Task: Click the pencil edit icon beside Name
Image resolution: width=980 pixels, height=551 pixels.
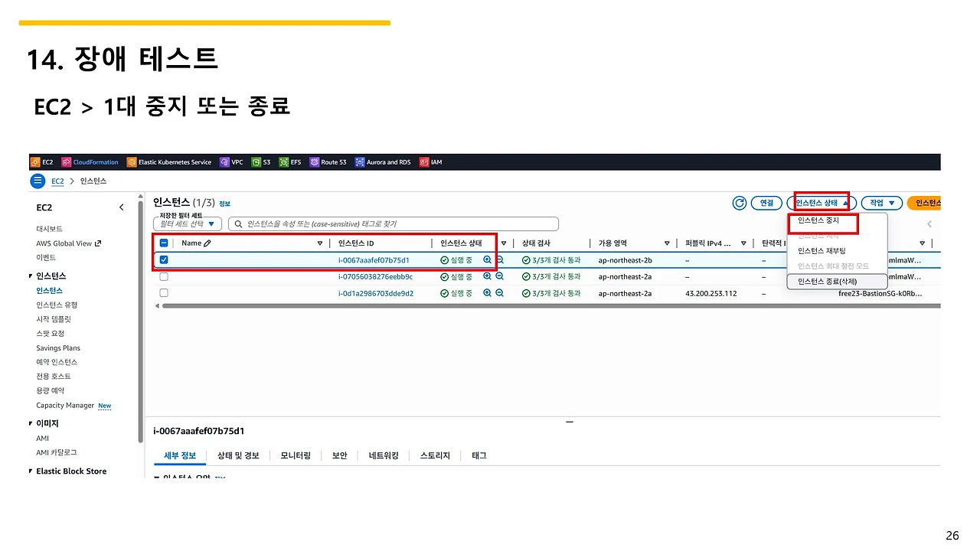Action: [207, 243]
